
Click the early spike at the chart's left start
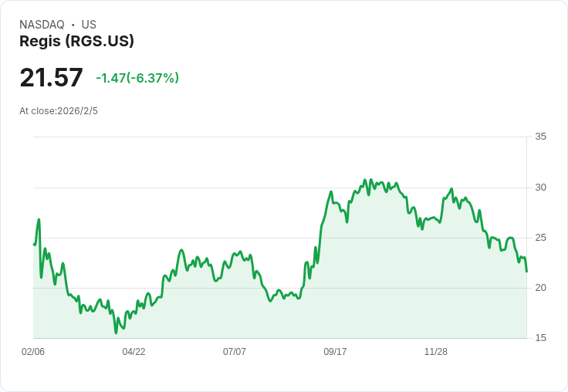[39, 220]
